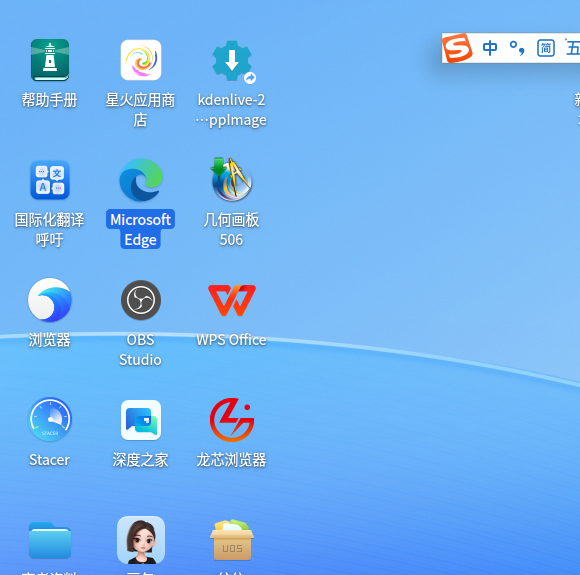The image size is (580, 575).
Task: Click the Sogou S logo on input bar
Action: coord(457,48)
